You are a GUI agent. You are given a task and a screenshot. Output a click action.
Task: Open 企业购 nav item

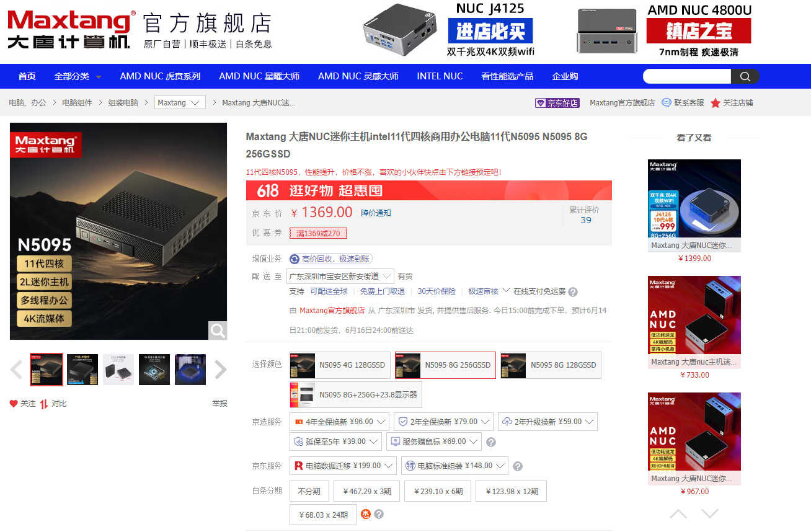point(565,76)
